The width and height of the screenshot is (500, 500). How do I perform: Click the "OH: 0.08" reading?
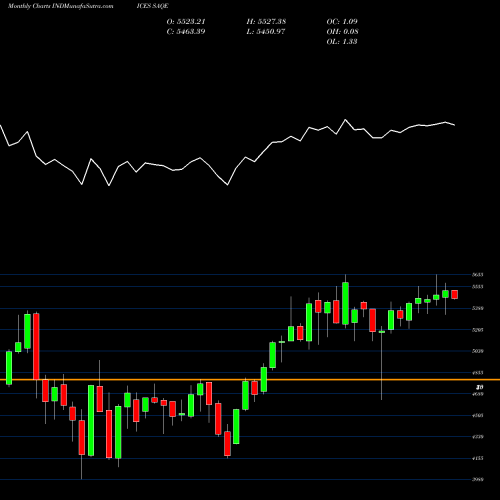342,32
